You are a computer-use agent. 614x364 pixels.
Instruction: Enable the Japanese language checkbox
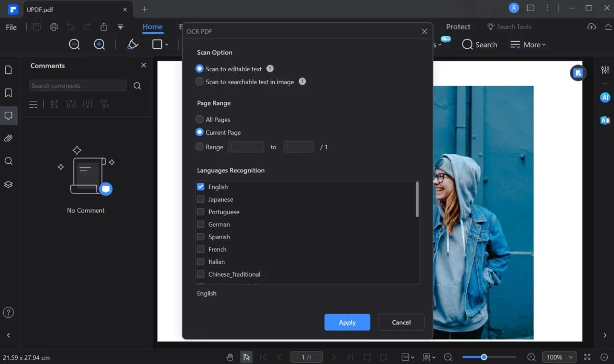(x=200, y=199)
